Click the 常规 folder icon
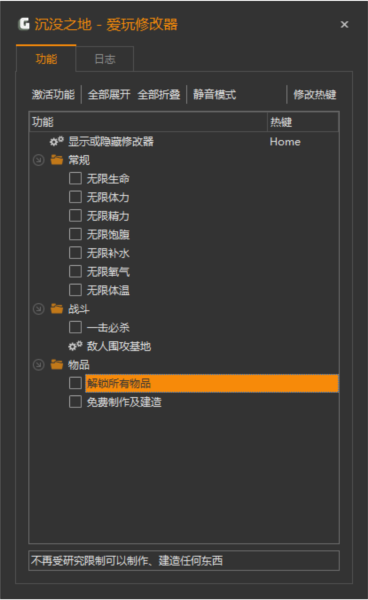This screenshot has width=368, height=600. tap(57, 160)
